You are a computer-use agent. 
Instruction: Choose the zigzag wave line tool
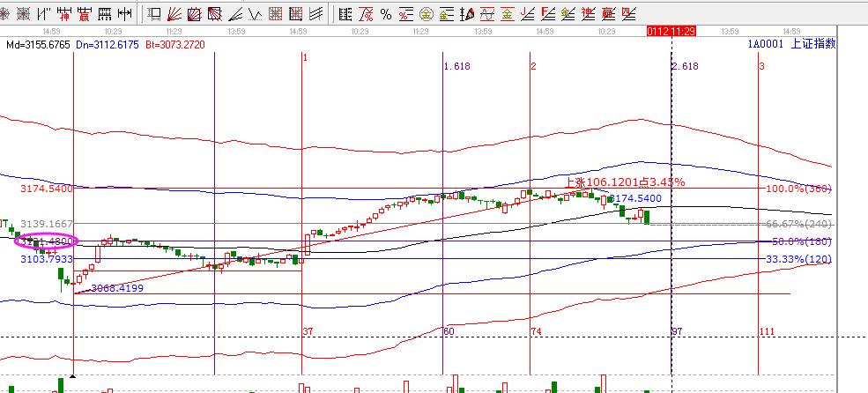tap(256, 13)
